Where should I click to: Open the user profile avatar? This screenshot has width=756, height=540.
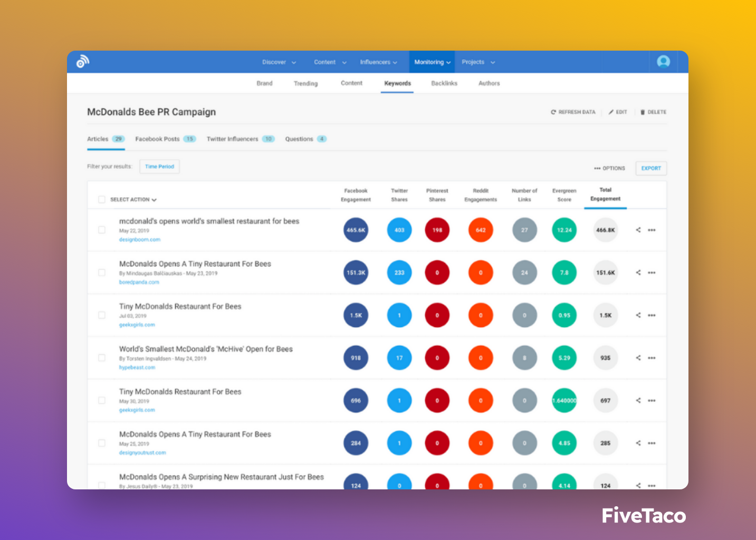pyautogui.click(x=663, y=62)
